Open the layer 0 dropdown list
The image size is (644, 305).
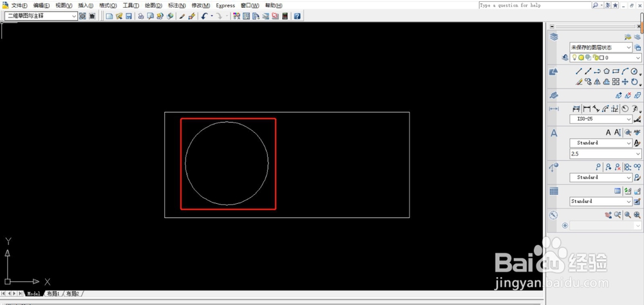[x=605, y=58]
